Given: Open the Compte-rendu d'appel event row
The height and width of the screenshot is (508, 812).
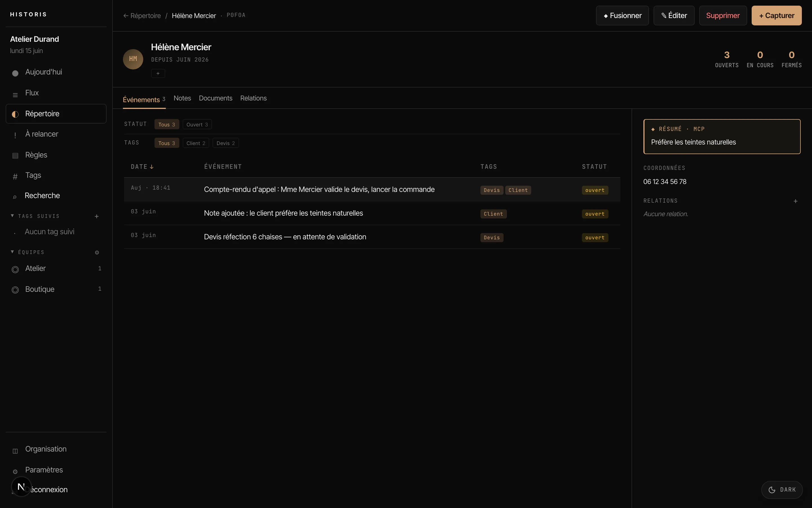Looking at the screenshot, I should click(372, 189).
